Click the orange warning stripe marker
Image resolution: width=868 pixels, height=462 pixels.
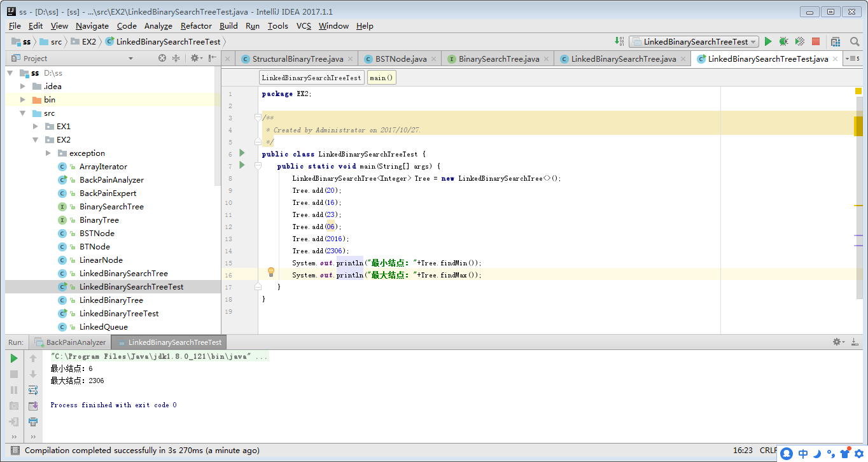click(858, 206)
